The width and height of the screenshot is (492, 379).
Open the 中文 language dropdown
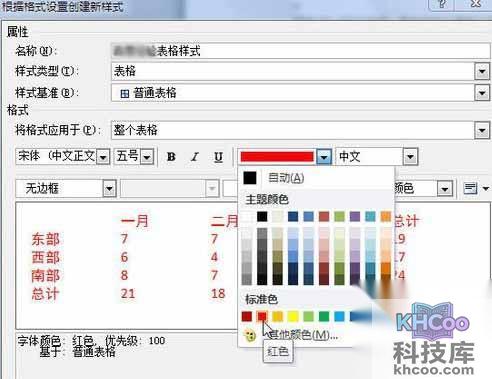(410, 157)
